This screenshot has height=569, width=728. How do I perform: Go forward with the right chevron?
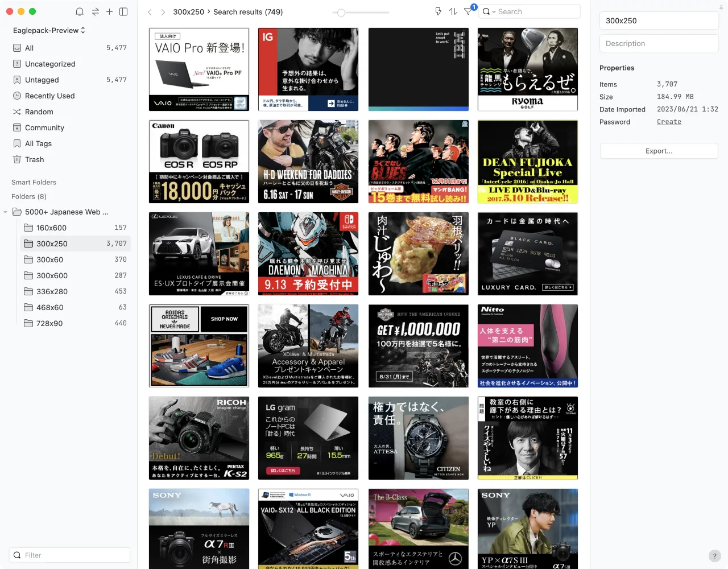pyautogui.click(x=163, y=12)
